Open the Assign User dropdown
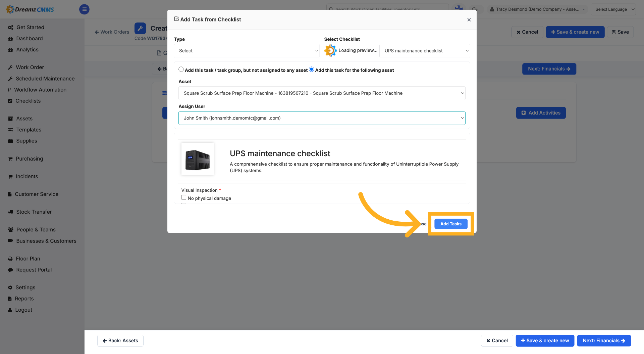 322,118
